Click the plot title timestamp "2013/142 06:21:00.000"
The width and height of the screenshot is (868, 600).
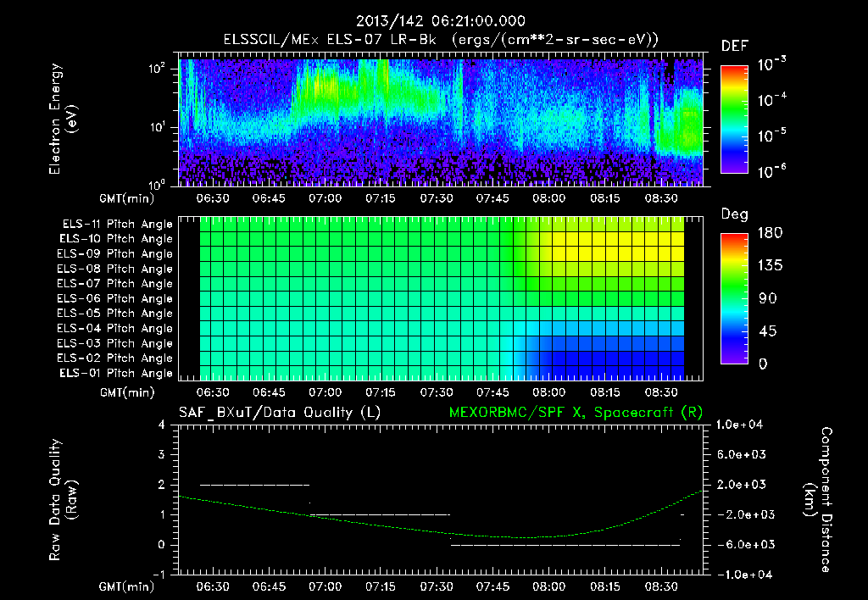coord(440,21)
